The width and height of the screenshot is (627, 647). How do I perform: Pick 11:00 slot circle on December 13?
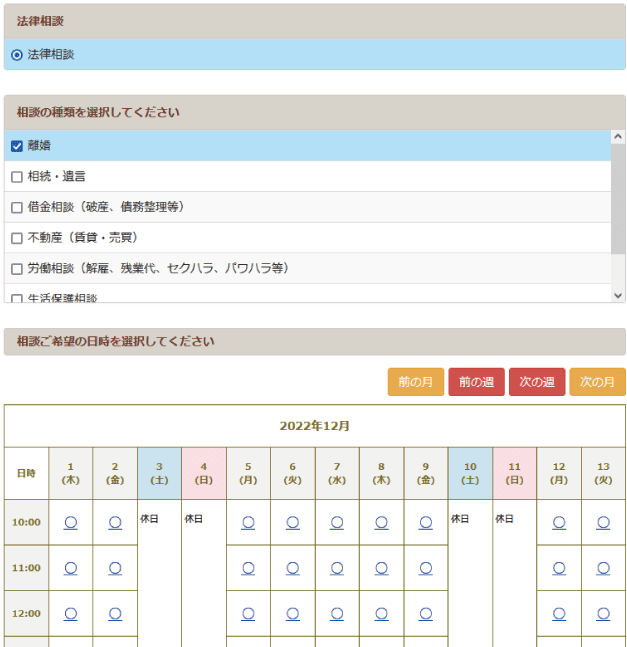tap(603, 568)
